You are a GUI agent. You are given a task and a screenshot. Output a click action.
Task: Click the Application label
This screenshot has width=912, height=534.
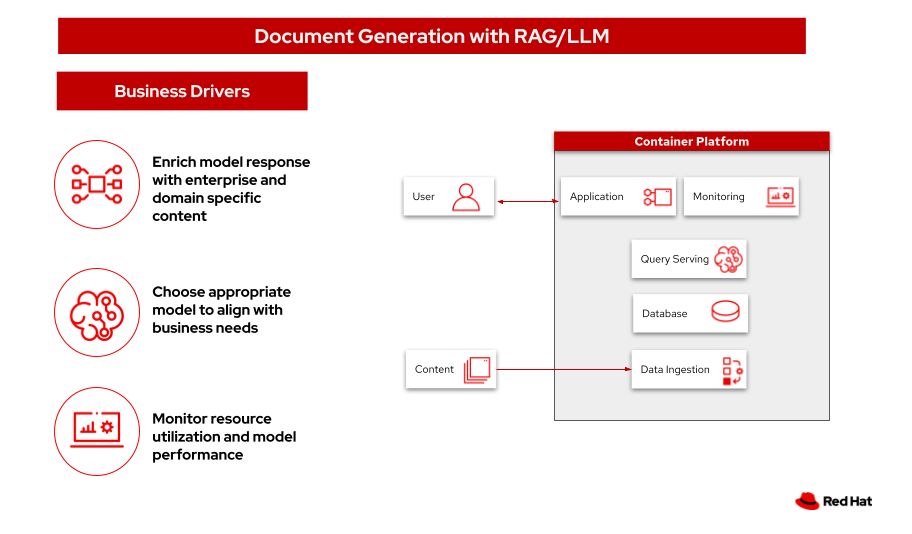(596, 197)
